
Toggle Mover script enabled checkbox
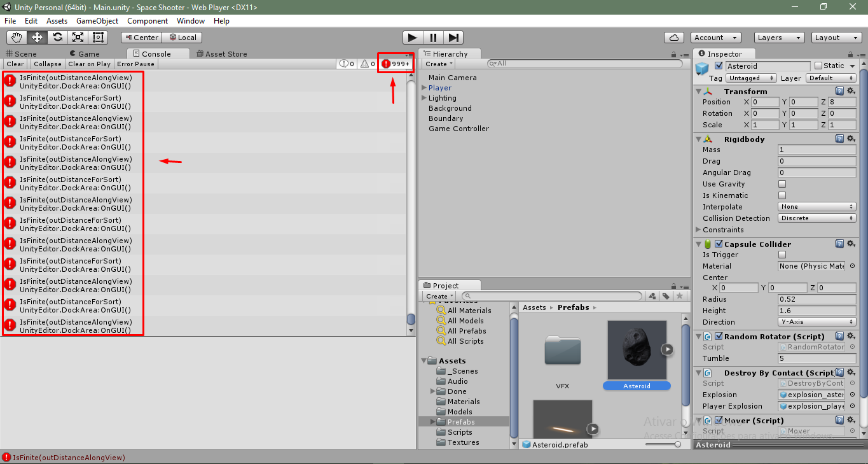(x=719, y=421)
